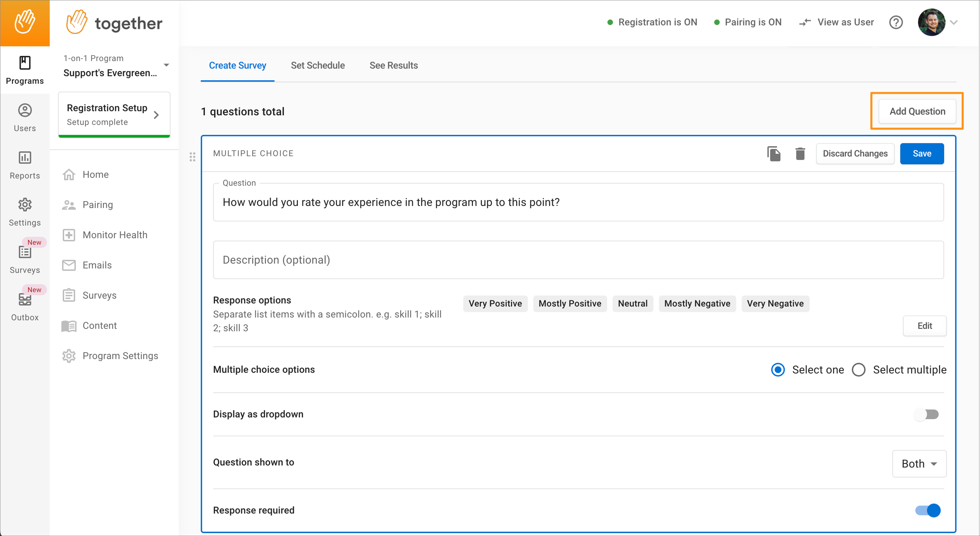Open the help question mark icon
The image size is (980, 536).
(896, 22)
